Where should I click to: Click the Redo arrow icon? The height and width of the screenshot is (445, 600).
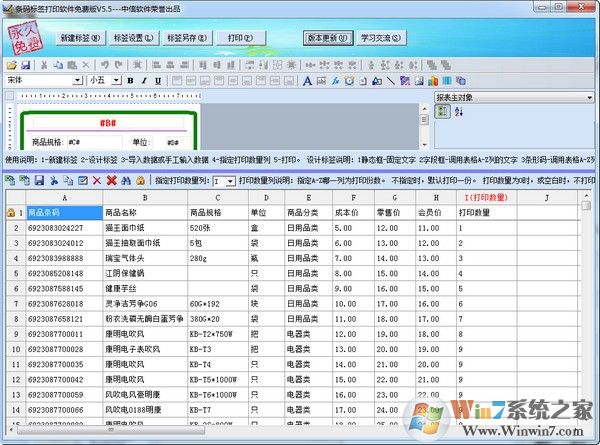118,64
